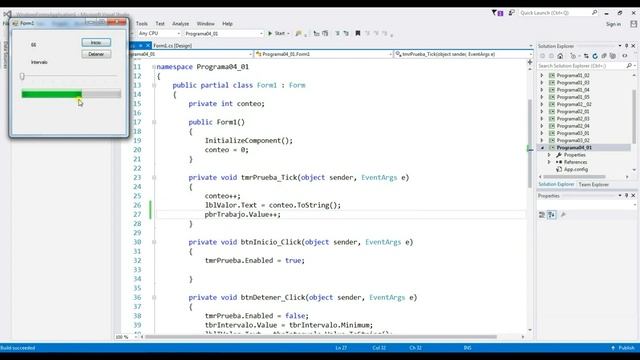Screen dimensions: 640x360
Task: Click the Preview Selected Items icon in Solution Explorer
Action: coord(625,56)
